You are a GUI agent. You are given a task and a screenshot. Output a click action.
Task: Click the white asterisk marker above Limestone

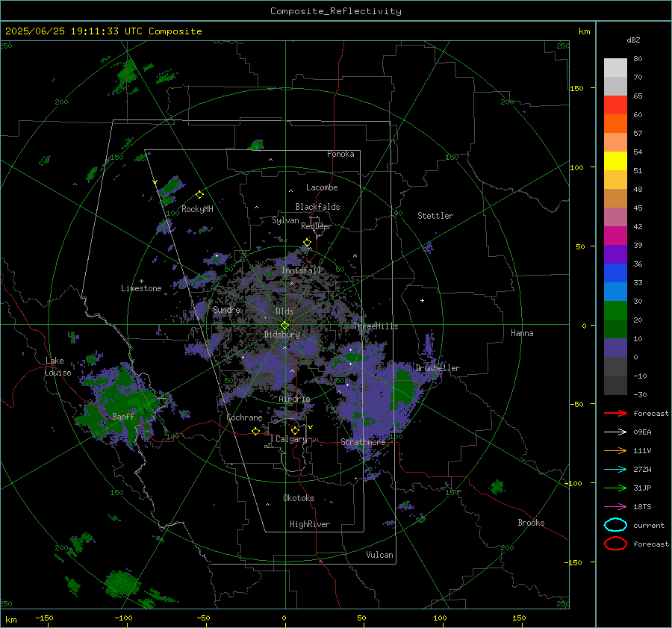click(141, 282)
